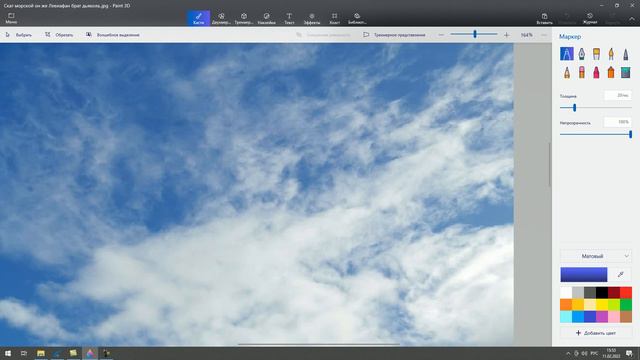Choose the white color swatch
The image size is (640, 360).
tap(566, 292)
